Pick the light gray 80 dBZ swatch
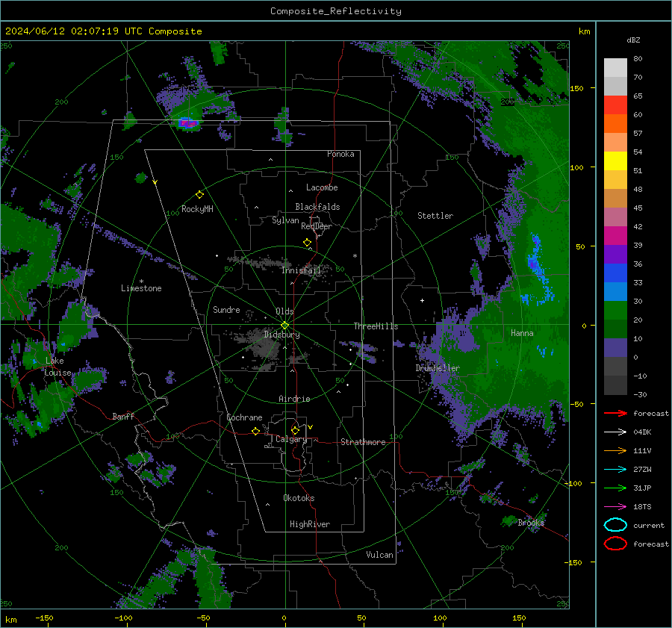The image size is (672, 628). click(615, 67)
